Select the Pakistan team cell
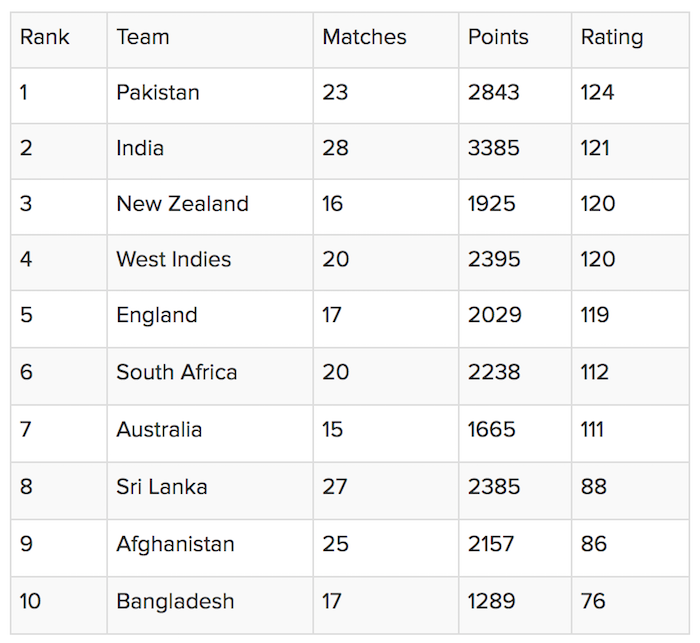700x643 pixels. (158, 93)
